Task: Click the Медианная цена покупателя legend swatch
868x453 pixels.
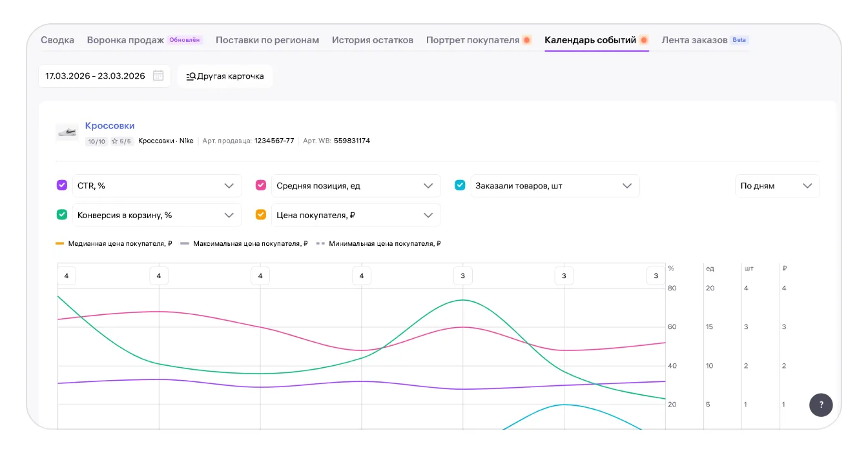Action: (x=60, y=244)
